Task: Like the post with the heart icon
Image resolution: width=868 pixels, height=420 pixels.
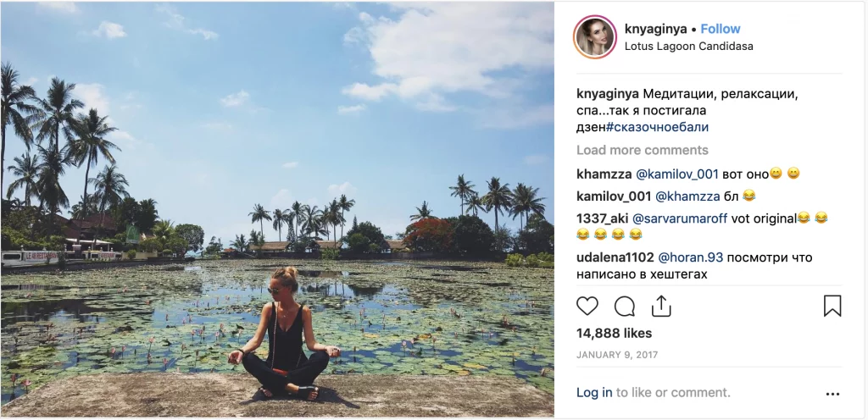Action: tap(587, 306)
